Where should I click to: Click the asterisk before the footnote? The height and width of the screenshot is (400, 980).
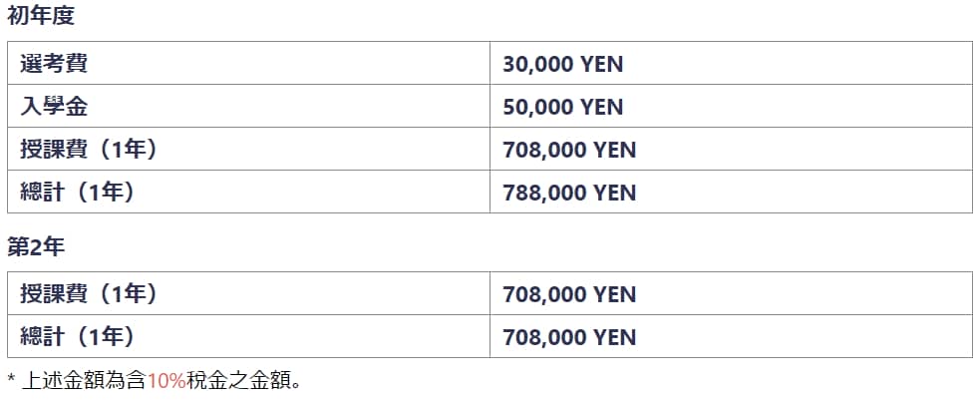pyautogui.click(x=11, y=377)
